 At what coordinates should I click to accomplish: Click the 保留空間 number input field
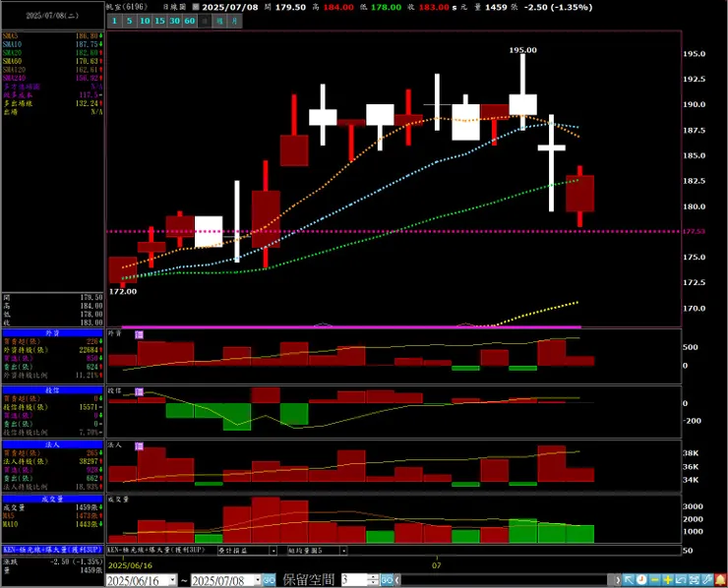(x=355, y=580)
